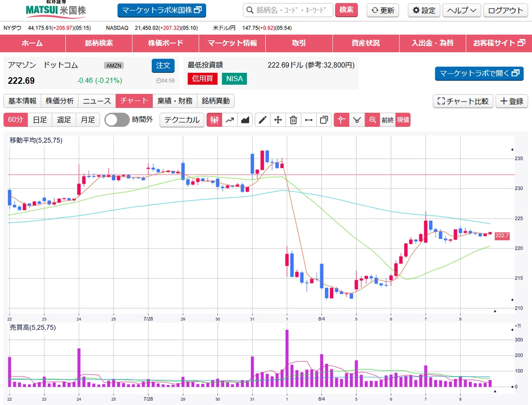Image resolution: width=532 pixels, height=405 pixels.
Task: Open the マーケット情報 navigation tab
Action: [x=232, y=43]
